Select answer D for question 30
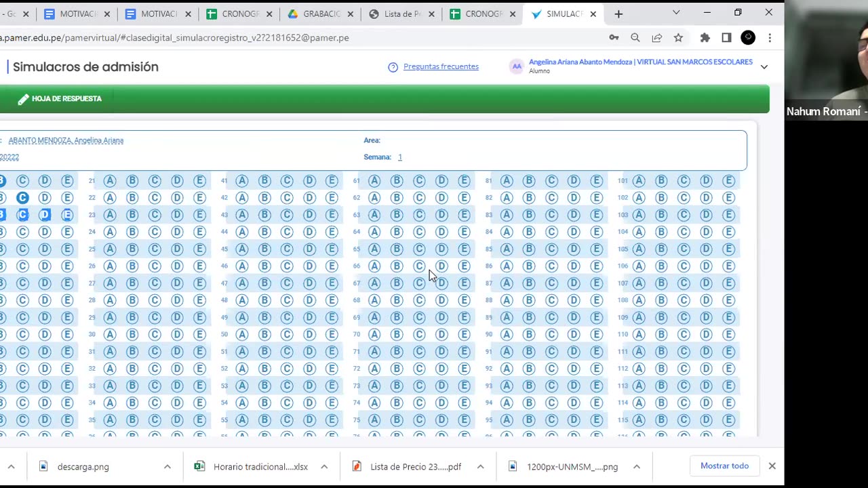 click(x=177, y=334)
